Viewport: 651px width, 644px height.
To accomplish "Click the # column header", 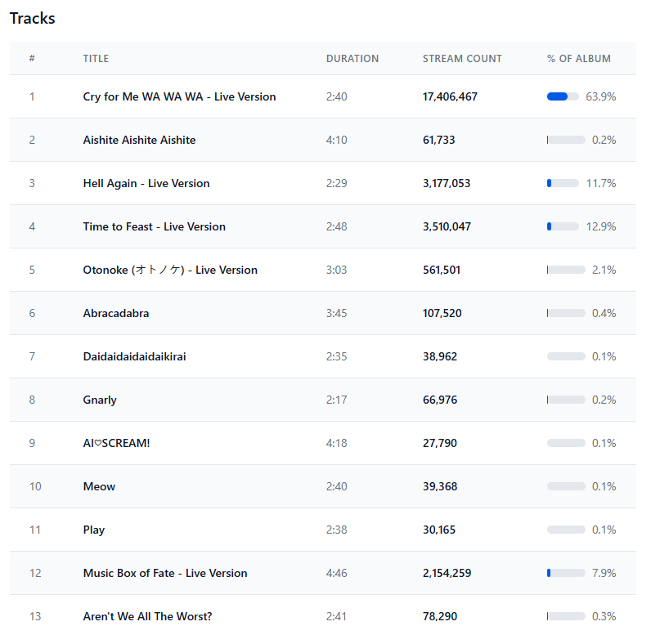I will (32, 59).
